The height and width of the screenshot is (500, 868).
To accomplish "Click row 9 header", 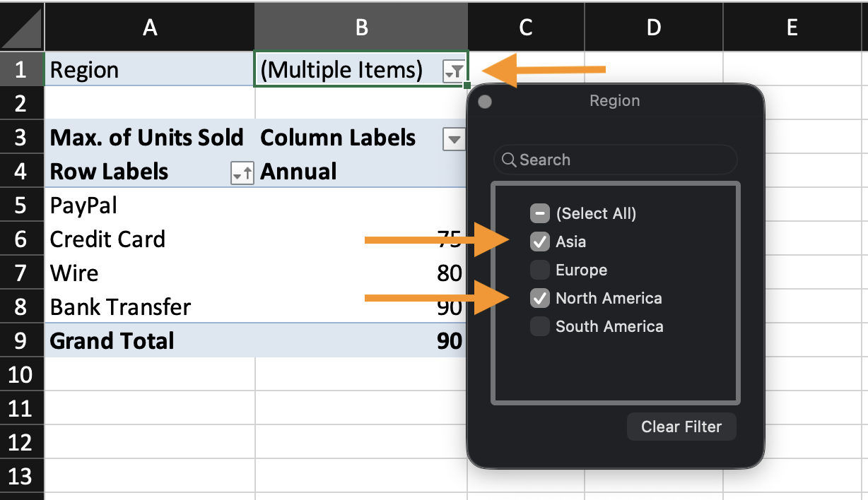I will [21, 340].
